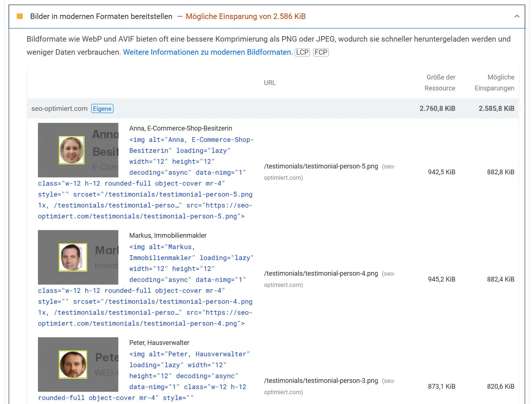Collapse the modern image formats audit chevron
The width and height of the screenshot is (532, 404).
point(517,16)
